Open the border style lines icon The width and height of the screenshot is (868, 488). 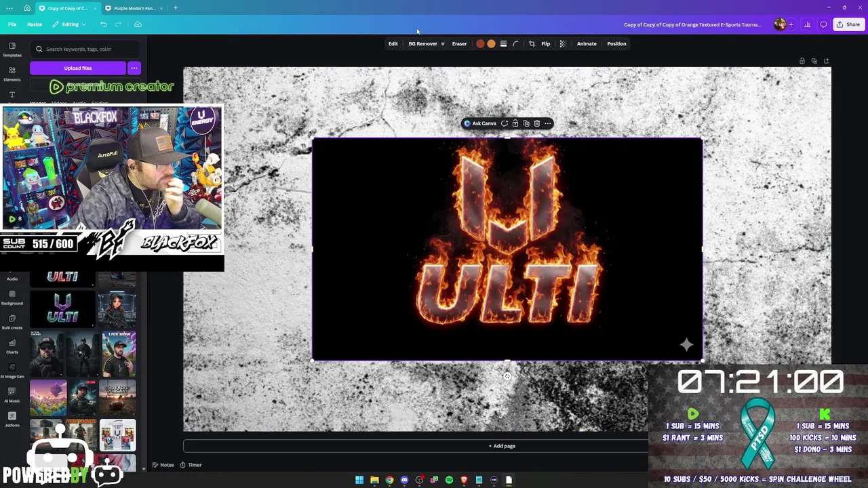[503, 43]
